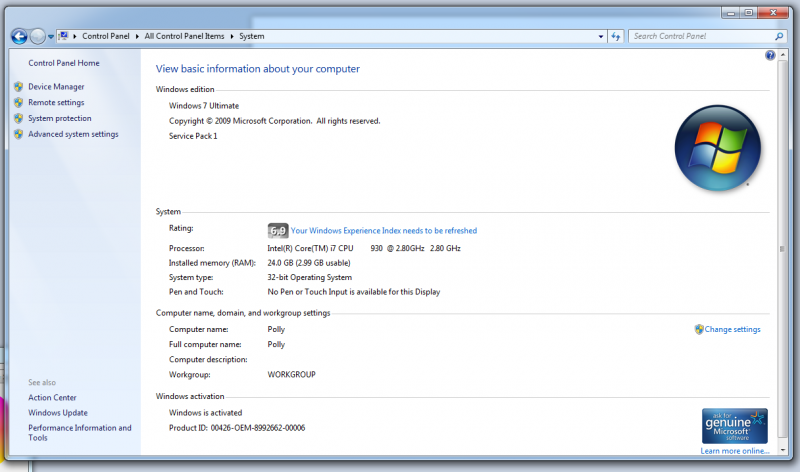The image size is (800, 472).
Task: Select 'All Control Panel Items' in breadcrumb
Action: (185, 36)
